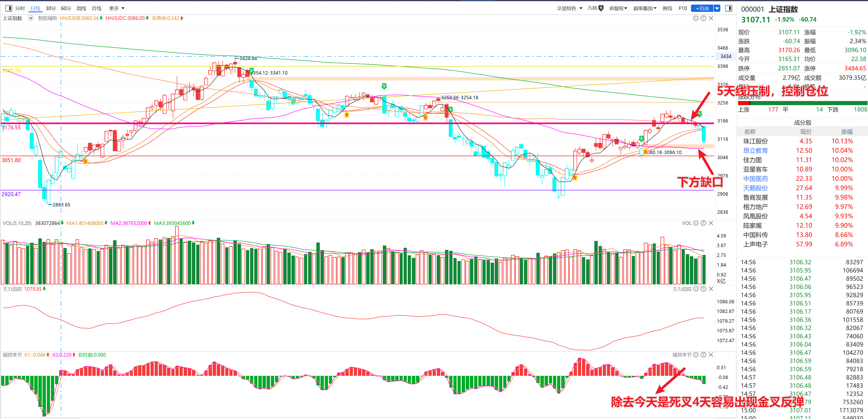Switch to the 周线 weekly tab
The width and height of the screenshot is (868, 419).
tap(81, 8)
